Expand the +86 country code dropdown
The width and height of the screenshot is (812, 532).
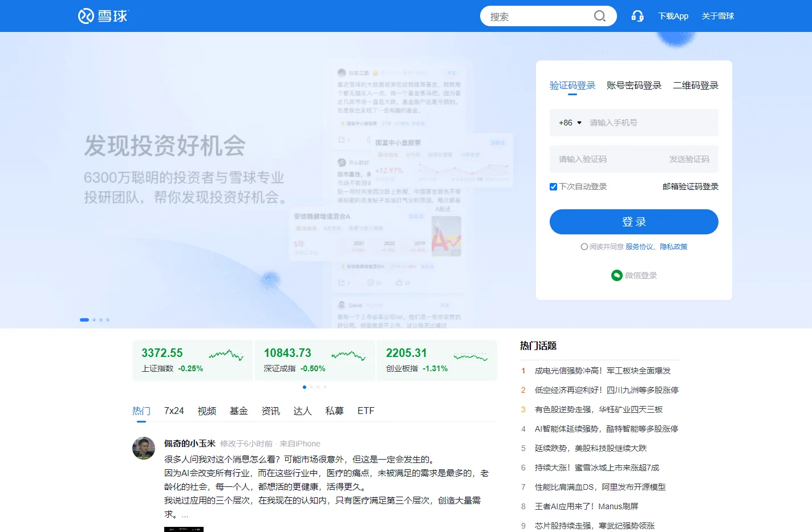(x=570, y=123)
